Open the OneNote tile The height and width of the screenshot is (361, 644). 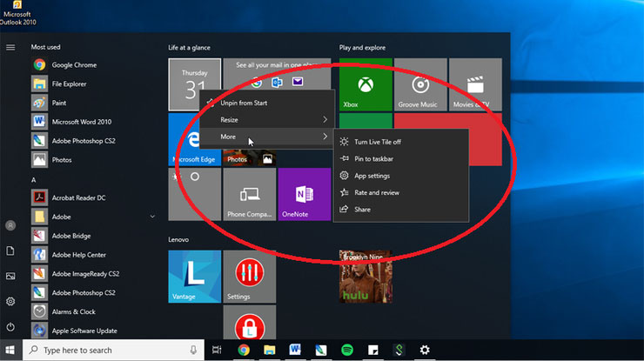coord(305,194)
